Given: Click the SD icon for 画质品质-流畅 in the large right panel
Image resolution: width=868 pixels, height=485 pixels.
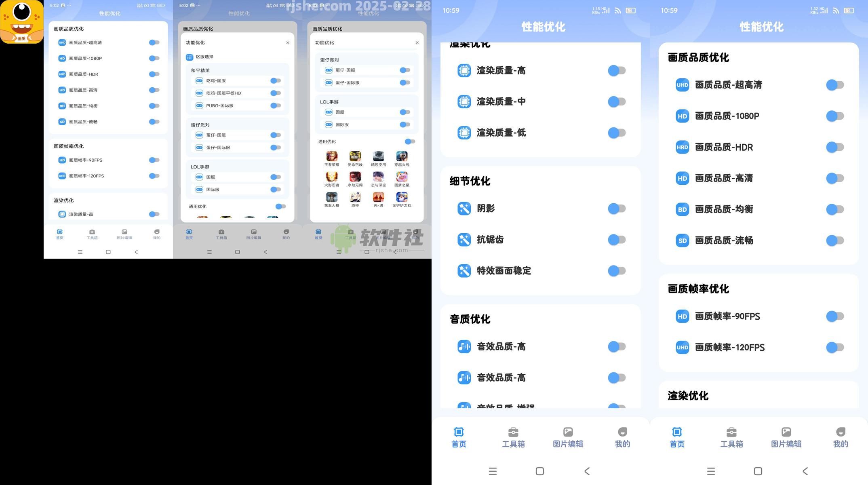Looking at the screenshot, I should tap(682, 240).
